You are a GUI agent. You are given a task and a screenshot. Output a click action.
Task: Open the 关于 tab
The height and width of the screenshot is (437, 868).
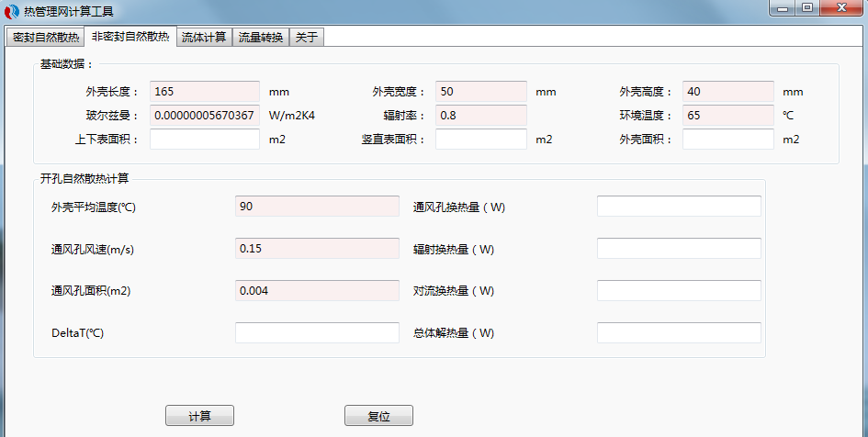[x=307, y=37]
